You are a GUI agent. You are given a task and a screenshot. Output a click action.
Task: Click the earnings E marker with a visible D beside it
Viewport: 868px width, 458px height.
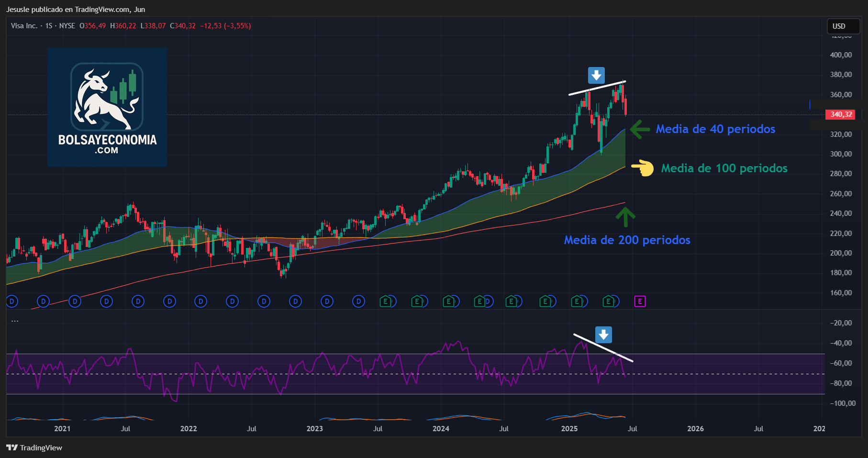click(479, 302)
